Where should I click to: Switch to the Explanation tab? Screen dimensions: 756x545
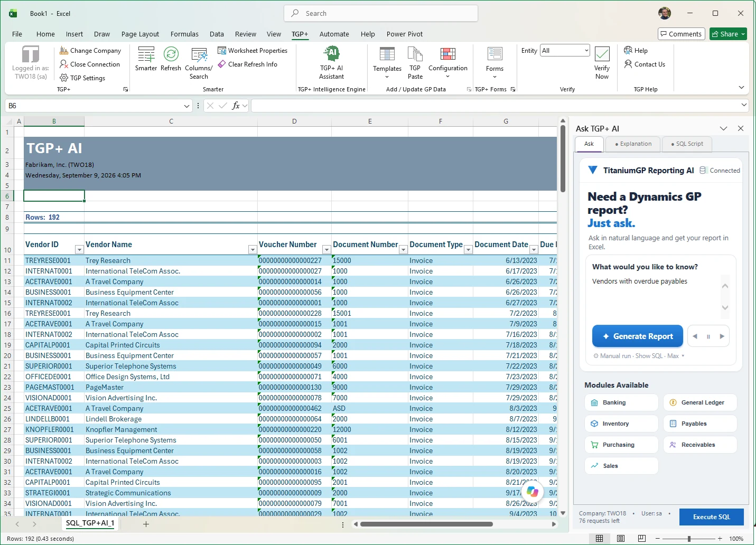pyautogui.click(x=633, y=144)
